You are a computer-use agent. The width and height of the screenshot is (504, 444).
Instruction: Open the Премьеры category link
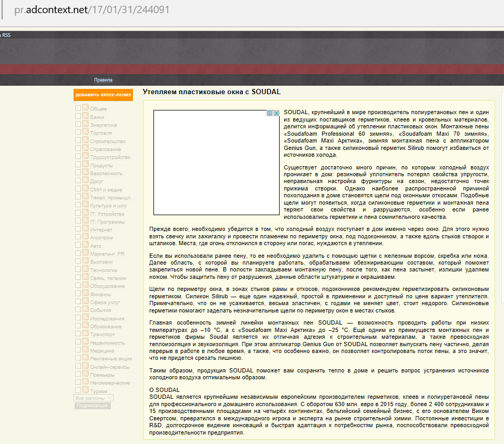pyautogui.click(x=102, y=375)
